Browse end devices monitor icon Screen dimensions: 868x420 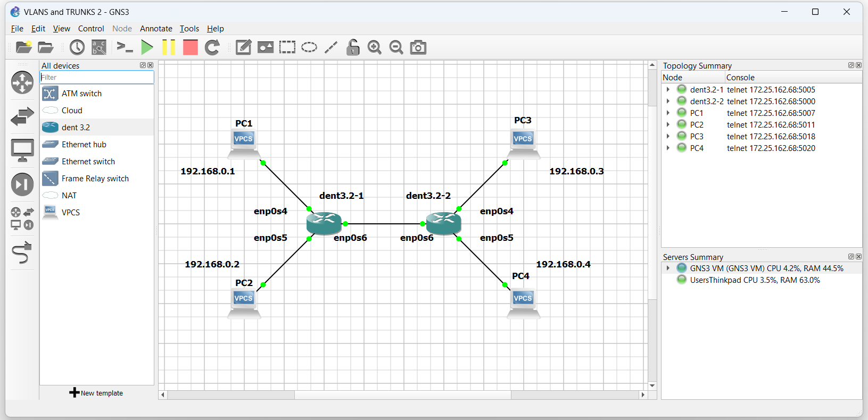tap(22, 150)
